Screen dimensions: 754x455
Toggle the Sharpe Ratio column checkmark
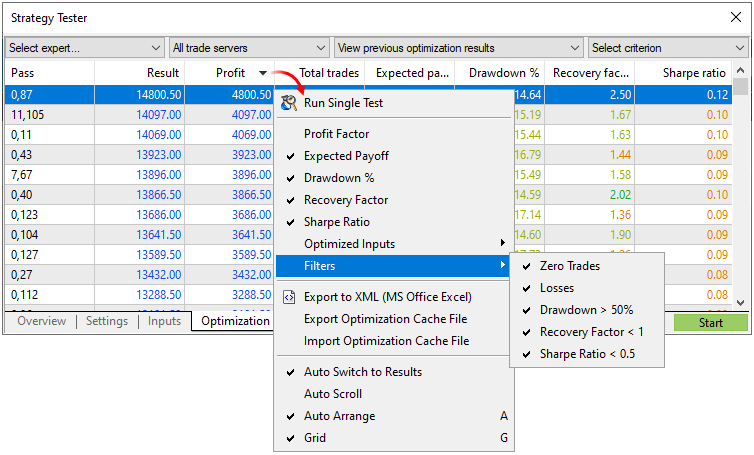(x=290, y=222)
